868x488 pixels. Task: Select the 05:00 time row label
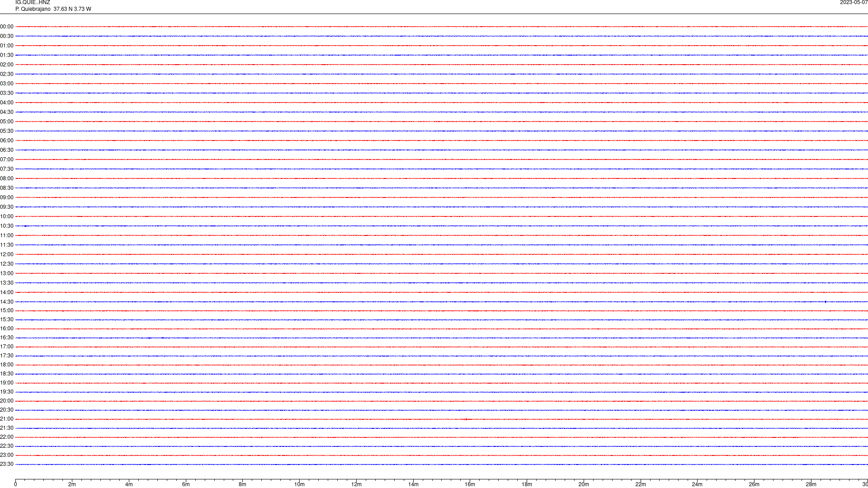pos(7,122)
